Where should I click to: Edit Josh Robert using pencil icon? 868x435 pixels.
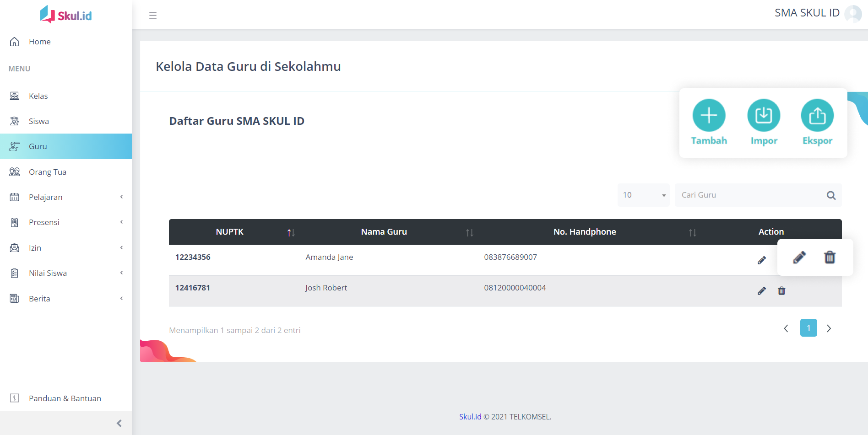click(762, 291)
